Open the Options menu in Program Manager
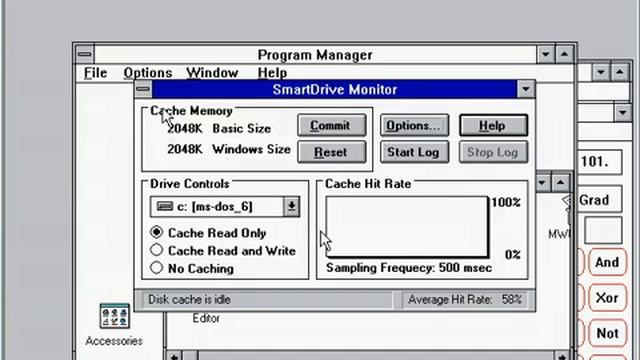 (148, 73)
